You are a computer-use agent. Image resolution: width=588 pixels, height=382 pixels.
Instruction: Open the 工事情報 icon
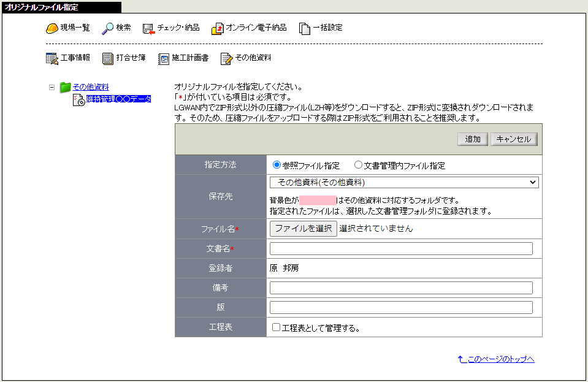pyautogui.click(x=52, y=58)
